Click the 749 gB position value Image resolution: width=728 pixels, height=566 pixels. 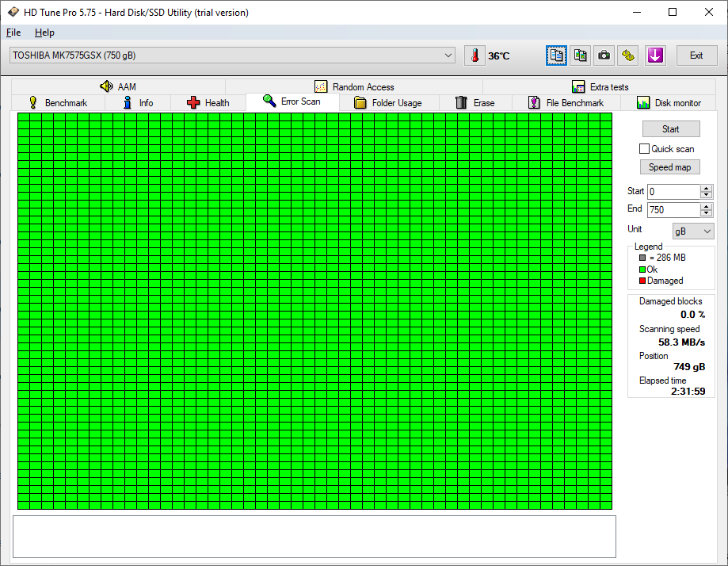coord(689,367)
